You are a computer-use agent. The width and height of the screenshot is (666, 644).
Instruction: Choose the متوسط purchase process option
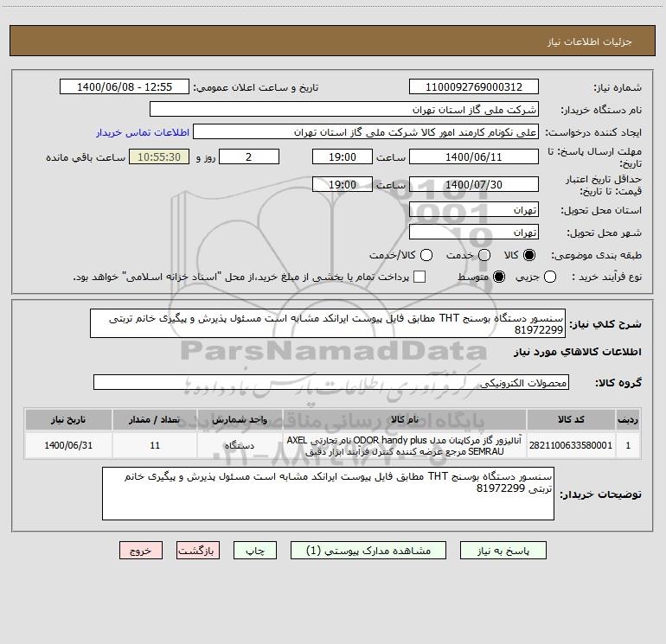(x=499, y=277)
